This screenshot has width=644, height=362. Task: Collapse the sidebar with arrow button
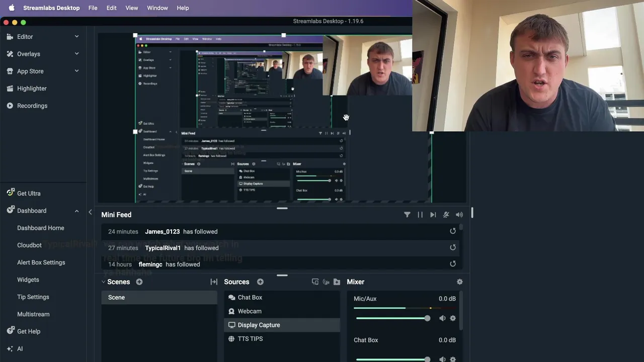click(x=90, y=212)
